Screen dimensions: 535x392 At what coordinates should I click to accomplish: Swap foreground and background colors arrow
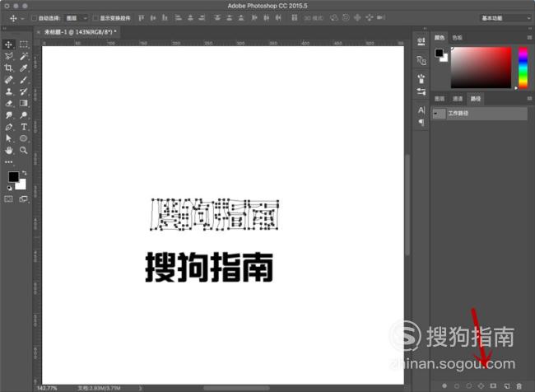[x=24, y=173]
